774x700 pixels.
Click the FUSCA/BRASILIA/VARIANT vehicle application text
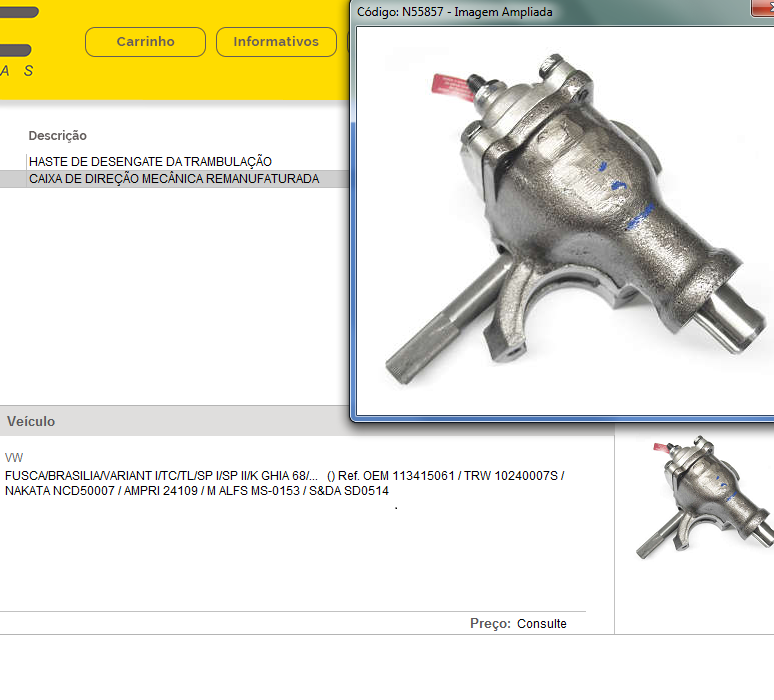[161, 475]
